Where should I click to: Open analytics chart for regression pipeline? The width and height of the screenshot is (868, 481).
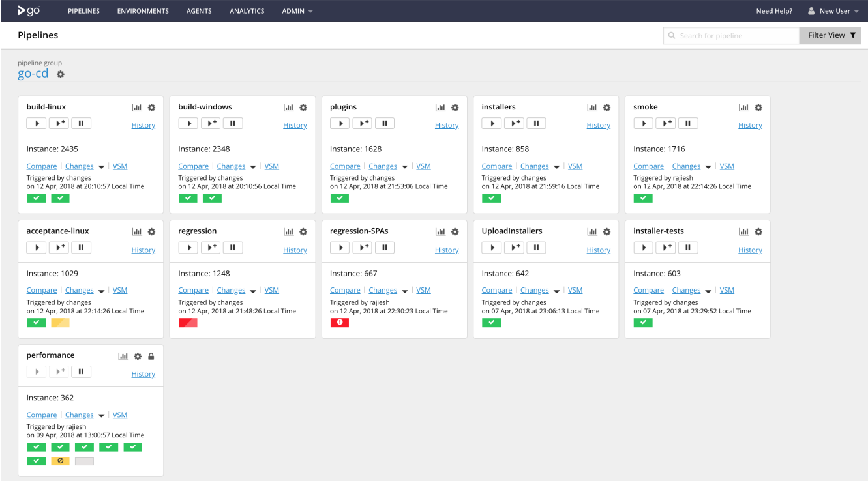[x=288, y=231]
